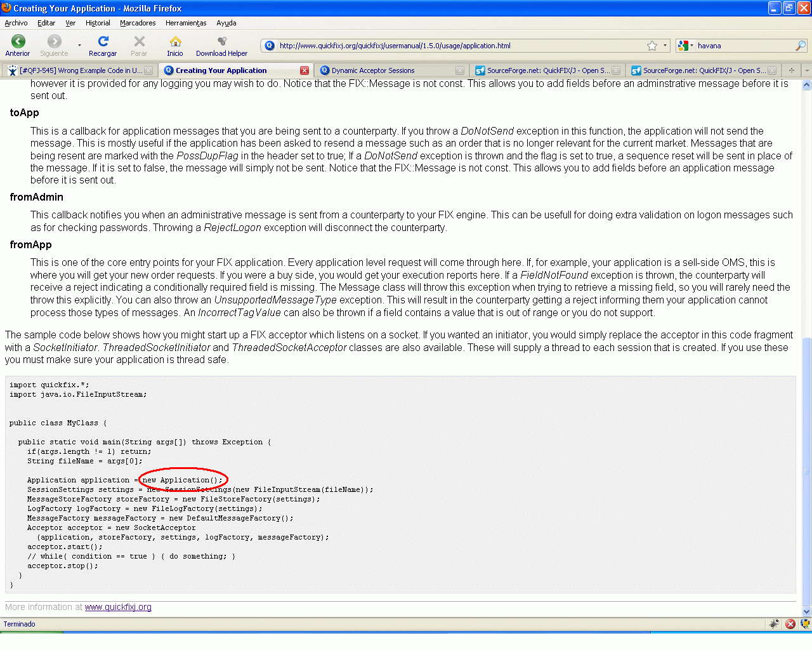The width and height of the screenshot is (812, 650).
Task: Open the Herramientas menu
Action: pos(186,23)
